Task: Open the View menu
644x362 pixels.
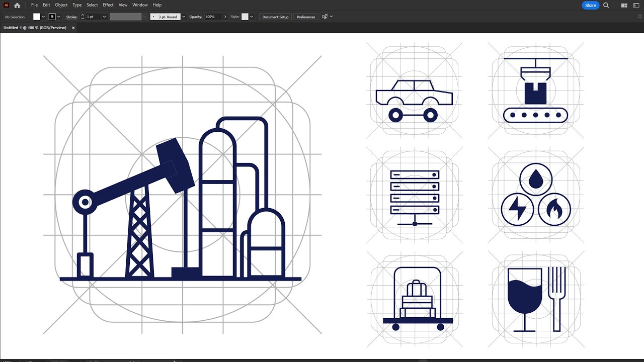Action: (123, 5)
